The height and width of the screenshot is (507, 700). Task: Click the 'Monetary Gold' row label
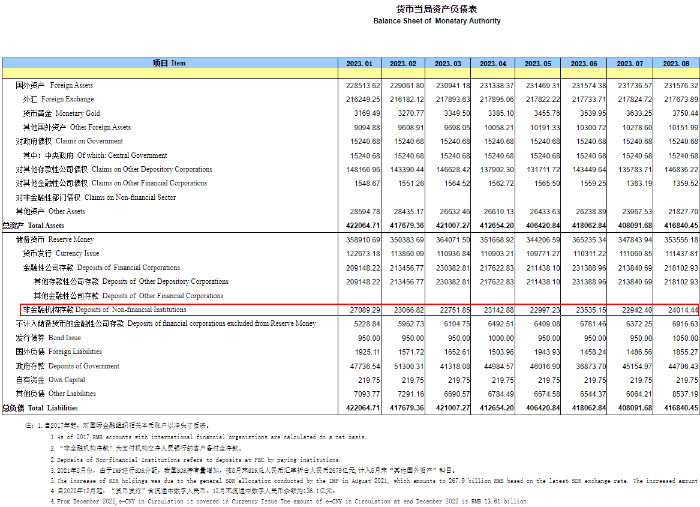pyautogui.click(x=78, y=113)
